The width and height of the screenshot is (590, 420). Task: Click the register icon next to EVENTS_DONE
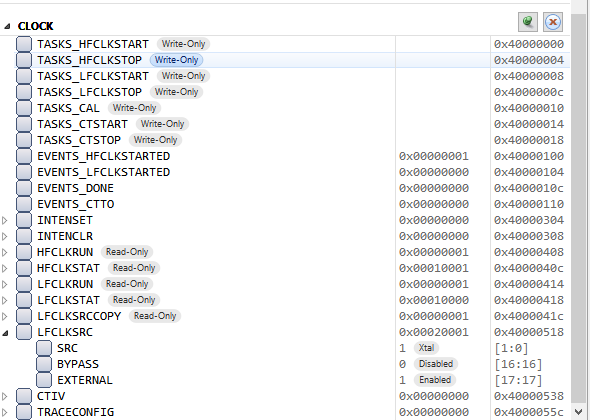(x=24, y=188)
